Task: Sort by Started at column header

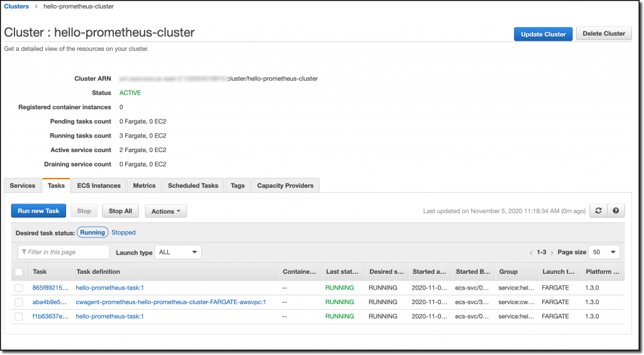Action: click(429, 271)
